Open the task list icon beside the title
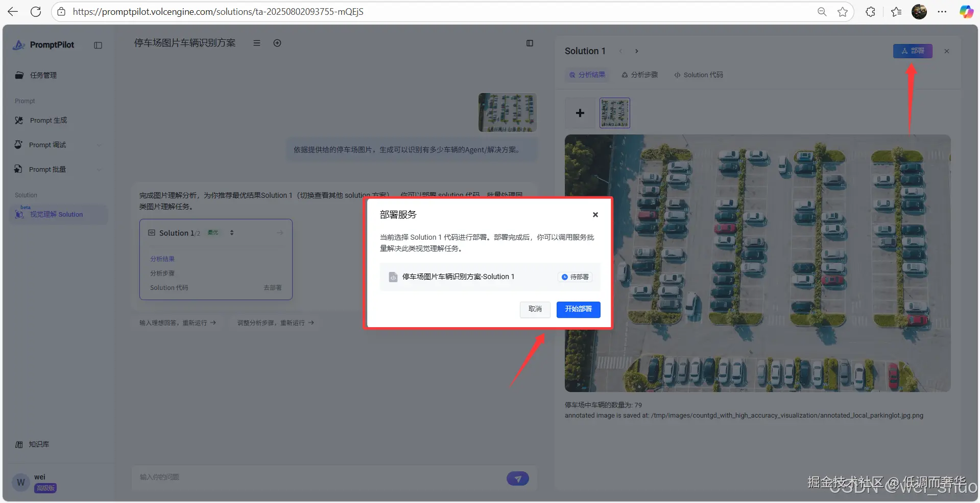This screenshot has width=980, height=503. 256,43
